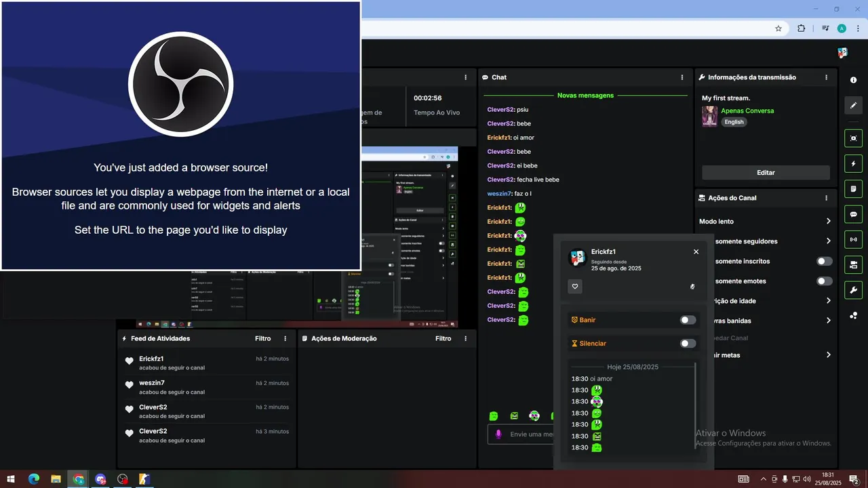Open Chrome media control icon
The image size is (868, 488).
click(x=825, y=28)
